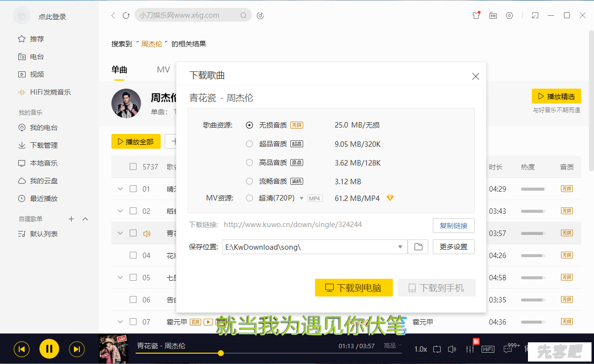Open the skin (shirt) icon in title bar
The width and height of the screenshot is (594, 364).
tap(476, 15)
